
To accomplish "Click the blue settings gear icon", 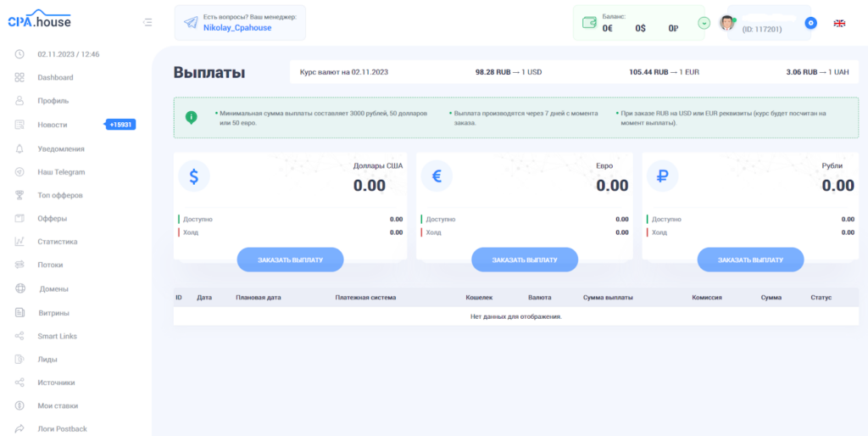I will 810,23.
